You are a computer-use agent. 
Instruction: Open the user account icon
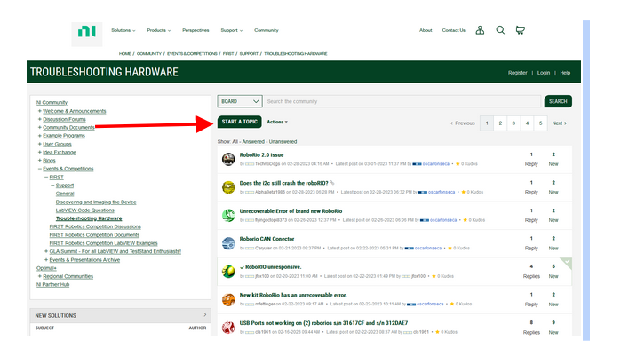point(480,30)
